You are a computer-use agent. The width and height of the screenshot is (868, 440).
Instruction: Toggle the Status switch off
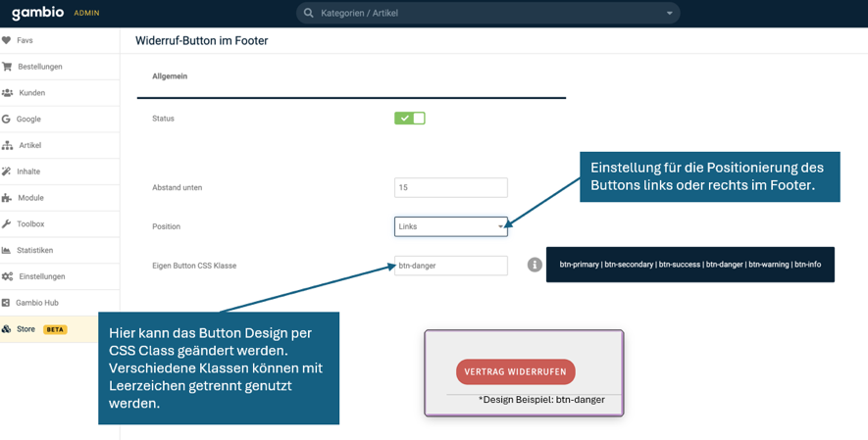tap(410, 119)
